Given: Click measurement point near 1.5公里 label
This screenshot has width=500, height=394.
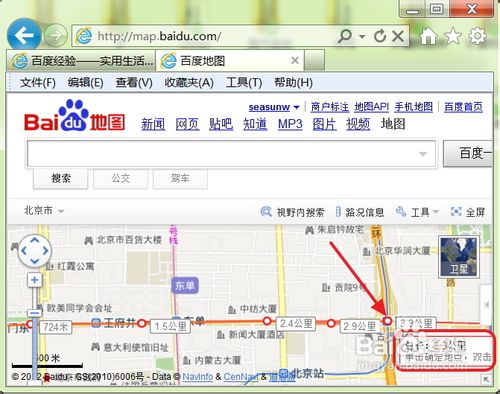Looking at the screenshot, I should (142, 323).
